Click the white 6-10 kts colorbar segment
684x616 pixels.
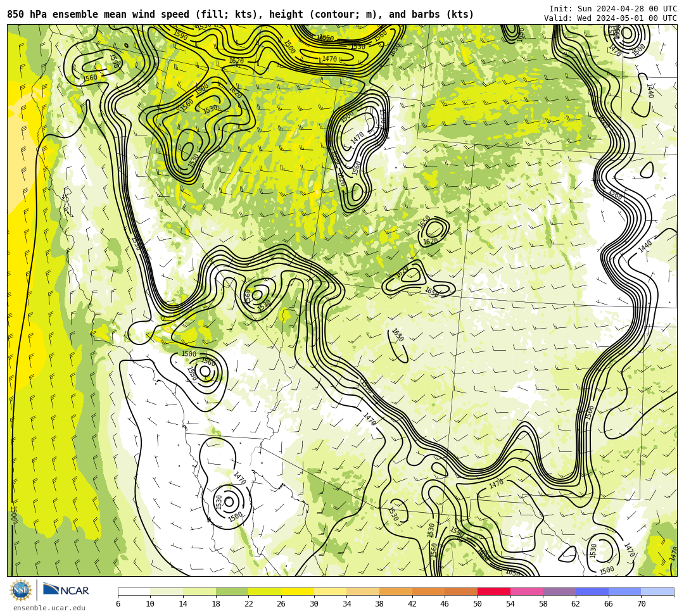134,591
